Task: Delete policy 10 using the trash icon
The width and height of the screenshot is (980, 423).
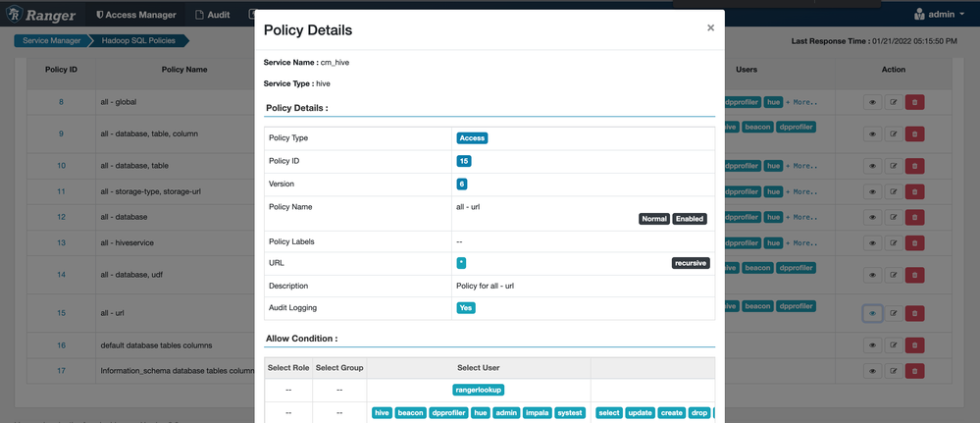Action: pos(914,166)
